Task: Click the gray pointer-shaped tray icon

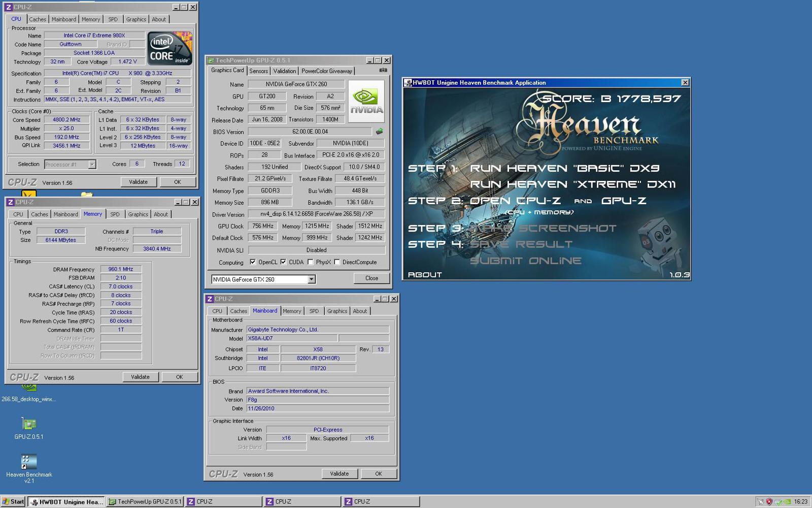Action: (x=760, y=501)
